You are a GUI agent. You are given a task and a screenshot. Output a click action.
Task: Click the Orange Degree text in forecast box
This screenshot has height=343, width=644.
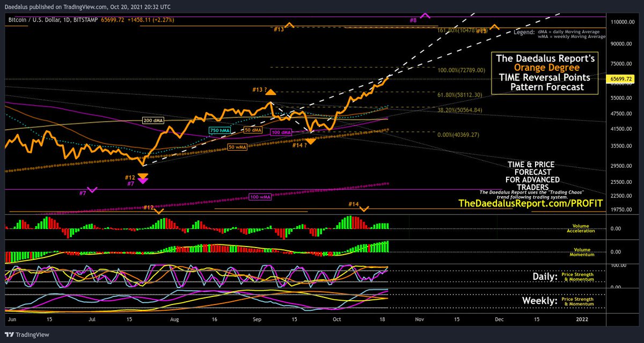(x=547, y=68)
